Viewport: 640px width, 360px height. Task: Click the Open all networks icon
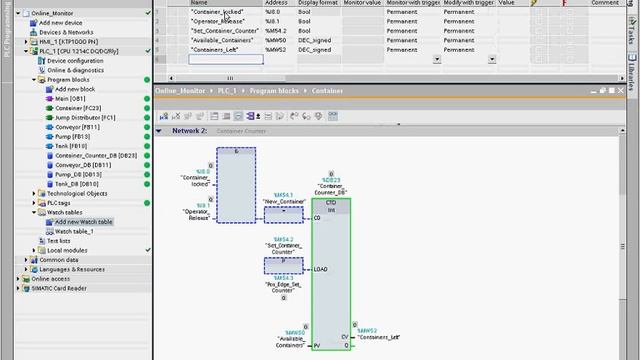click(214, 116)
